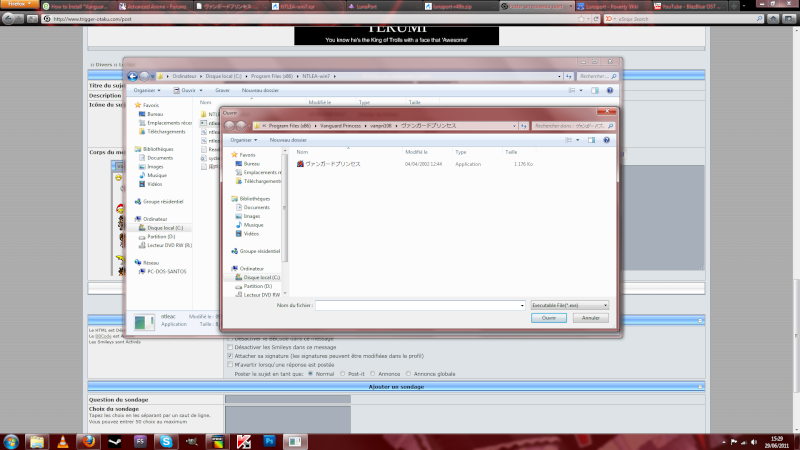Open the Windows Start menu
The width and height of the screenshot is (800, 450).
11,441
